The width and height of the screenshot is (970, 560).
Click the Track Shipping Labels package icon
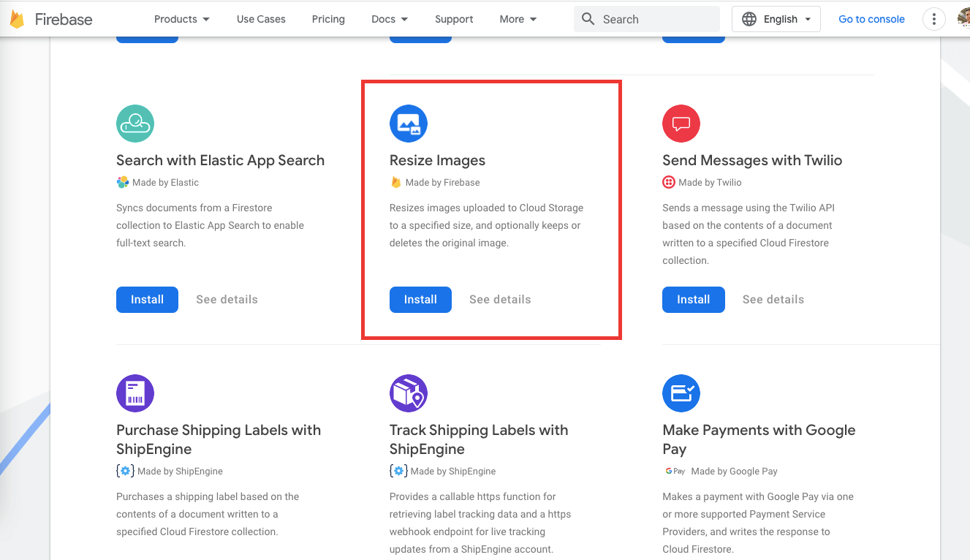(x=409, y=393)
